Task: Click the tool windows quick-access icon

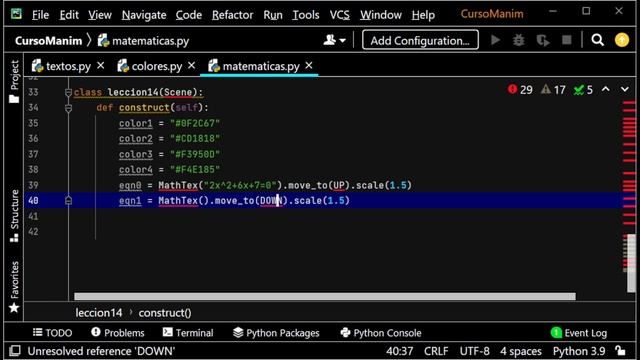Action: (15, 351)
